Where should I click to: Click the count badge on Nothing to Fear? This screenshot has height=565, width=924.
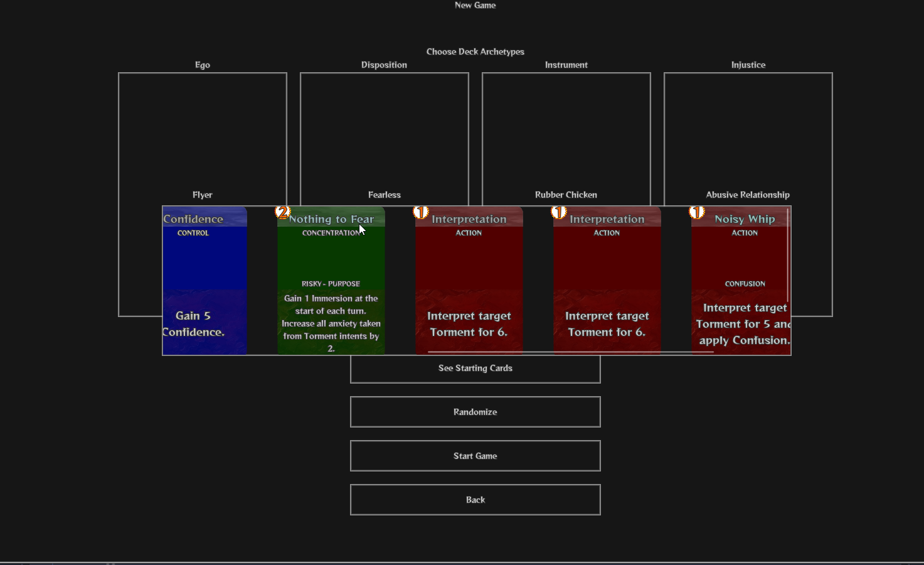pos(283,213)
